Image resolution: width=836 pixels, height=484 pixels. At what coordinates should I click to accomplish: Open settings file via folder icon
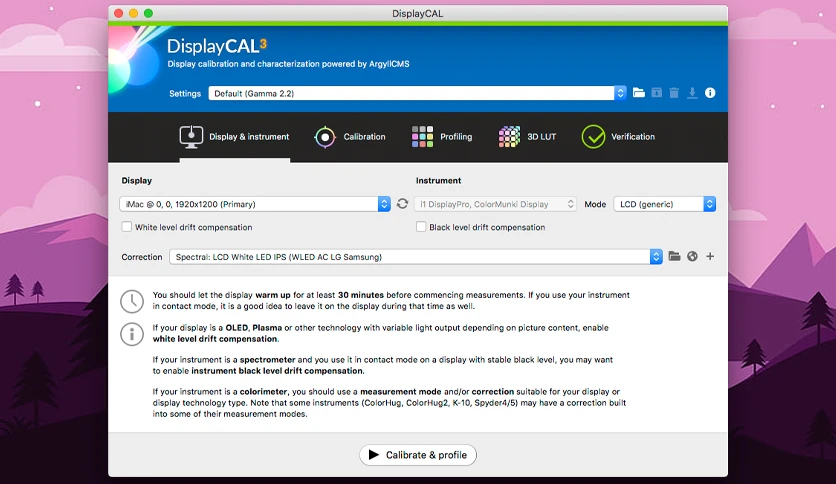(x=639, y=93)
